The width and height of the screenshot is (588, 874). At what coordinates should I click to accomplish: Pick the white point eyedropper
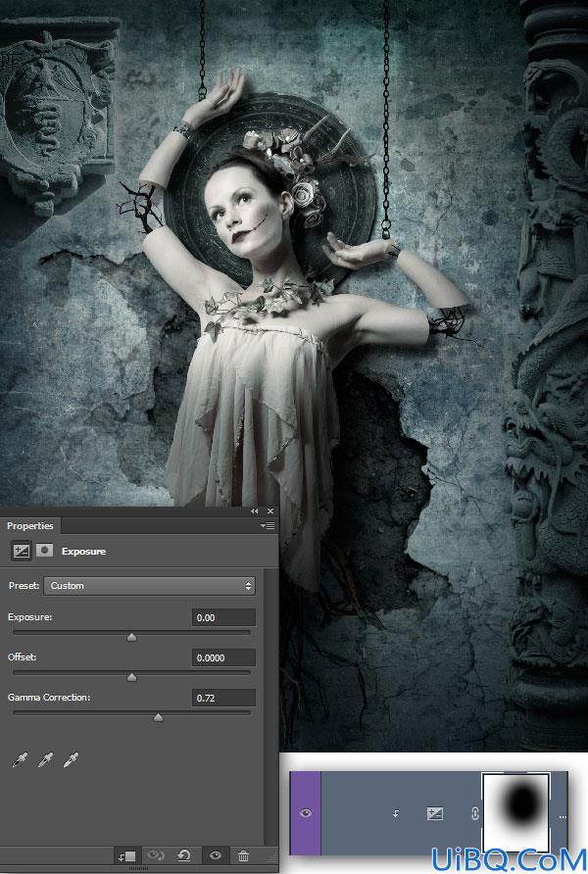click(72, 759)
